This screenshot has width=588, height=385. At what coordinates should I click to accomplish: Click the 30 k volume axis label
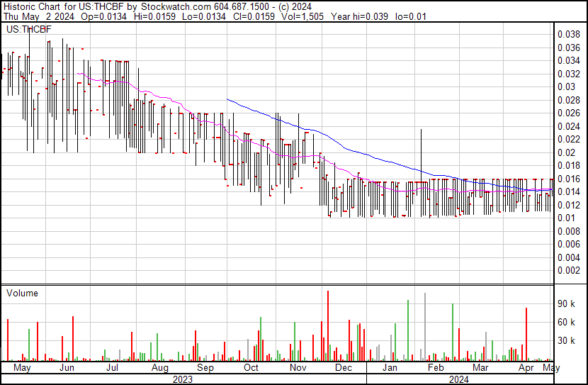tap(566, 341)
